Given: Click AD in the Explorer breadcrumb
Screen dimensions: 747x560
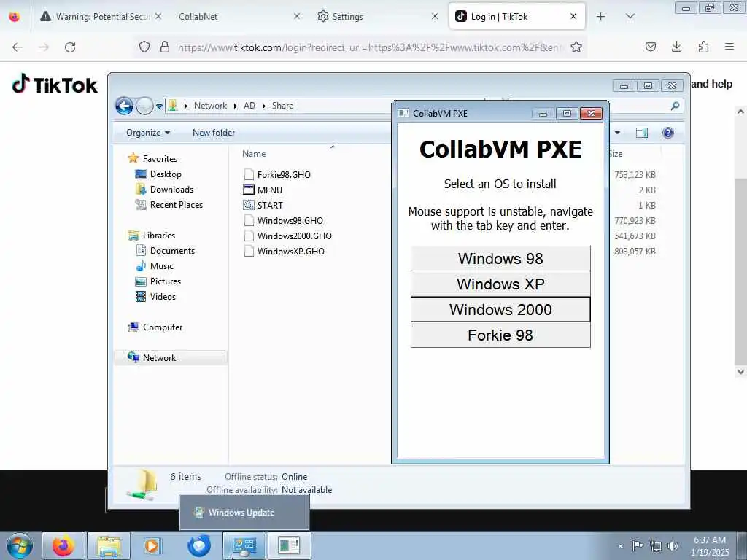Looking at the screenshot, I should (x=249, y=106).
